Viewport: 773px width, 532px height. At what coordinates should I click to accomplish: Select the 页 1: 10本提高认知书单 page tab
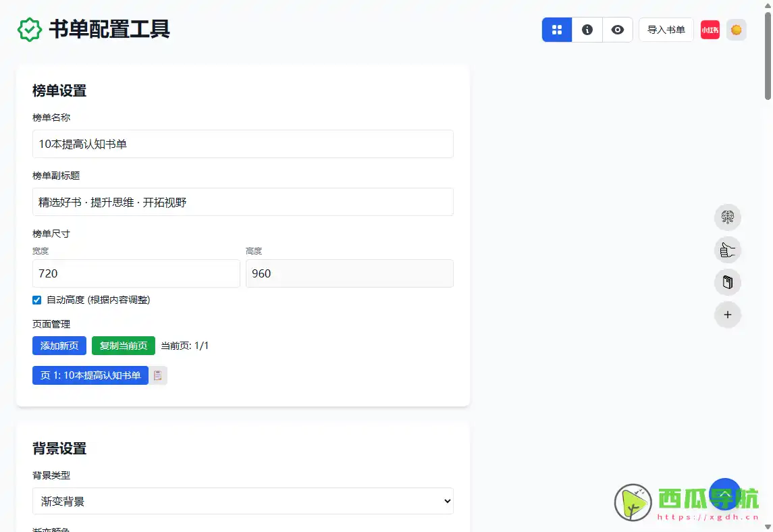click(90, 375)
